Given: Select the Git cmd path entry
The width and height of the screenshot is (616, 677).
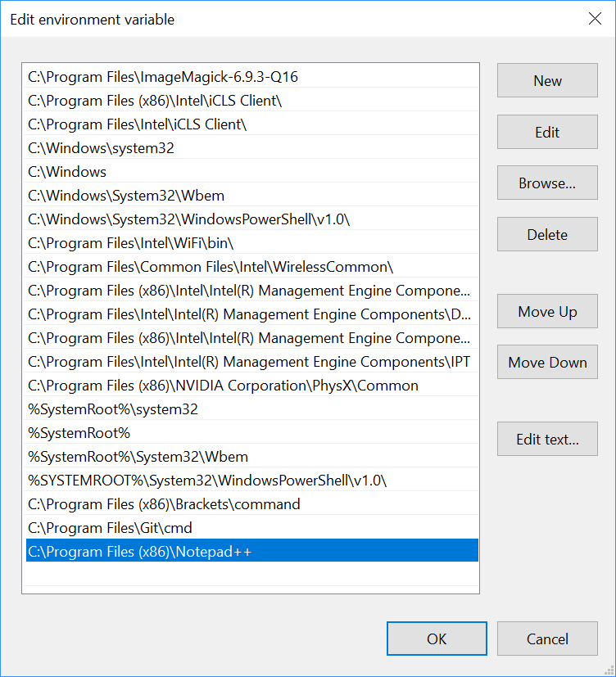Looking at the screenshot, I should 252,528.
